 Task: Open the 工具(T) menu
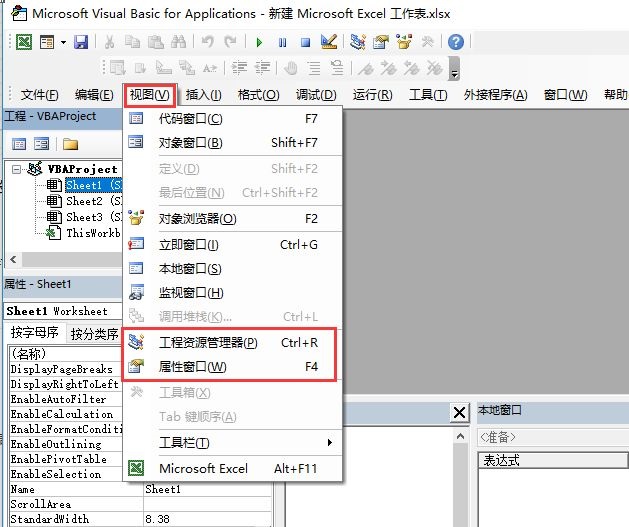pyautogui.click(x=428, y=95)
